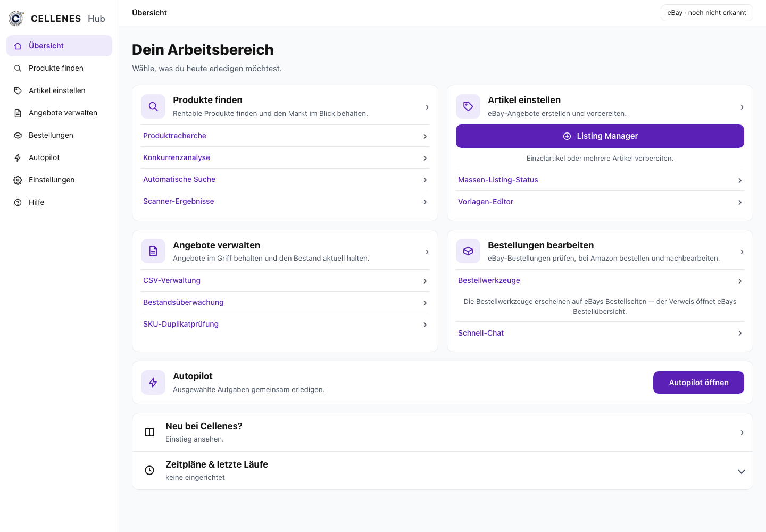Go to Bestellungen in the sidebar

(59, 135)
